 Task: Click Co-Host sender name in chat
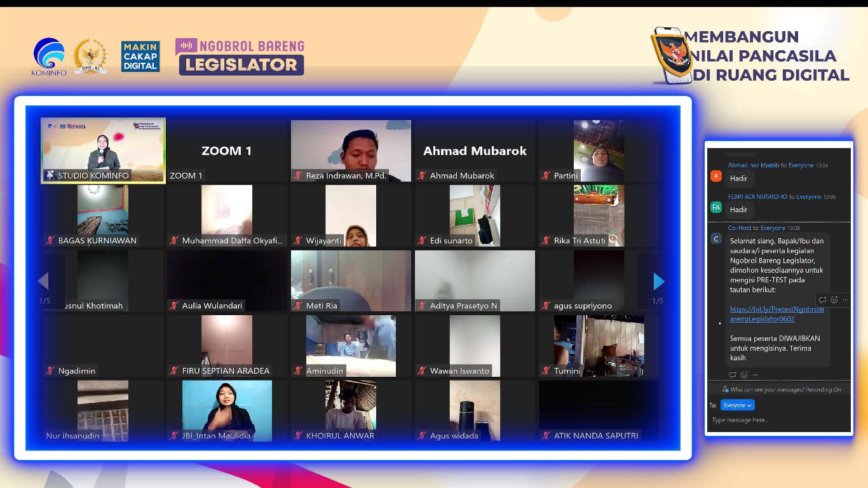(740, 227)
